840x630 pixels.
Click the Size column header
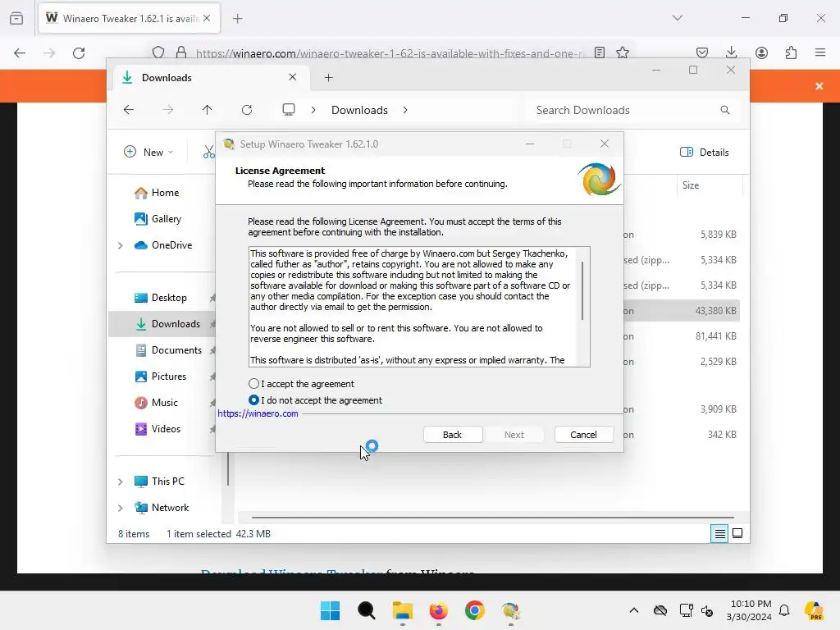[691, 185]
